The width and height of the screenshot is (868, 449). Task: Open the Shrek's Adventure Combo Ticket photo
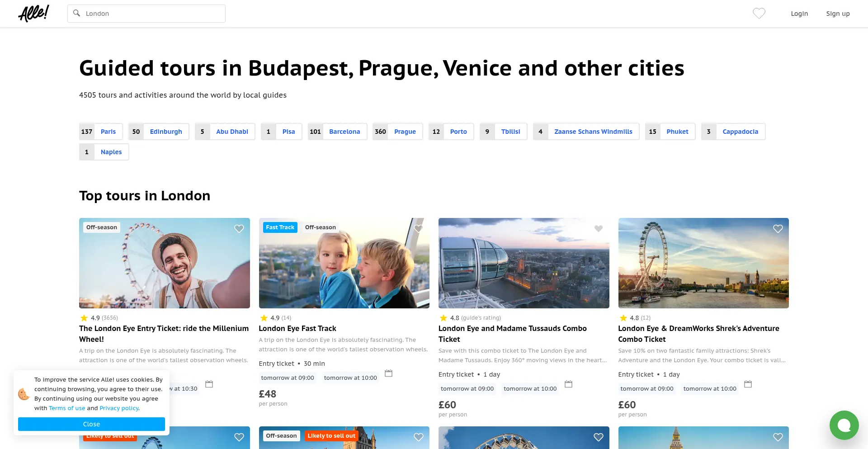coord(703,263)
